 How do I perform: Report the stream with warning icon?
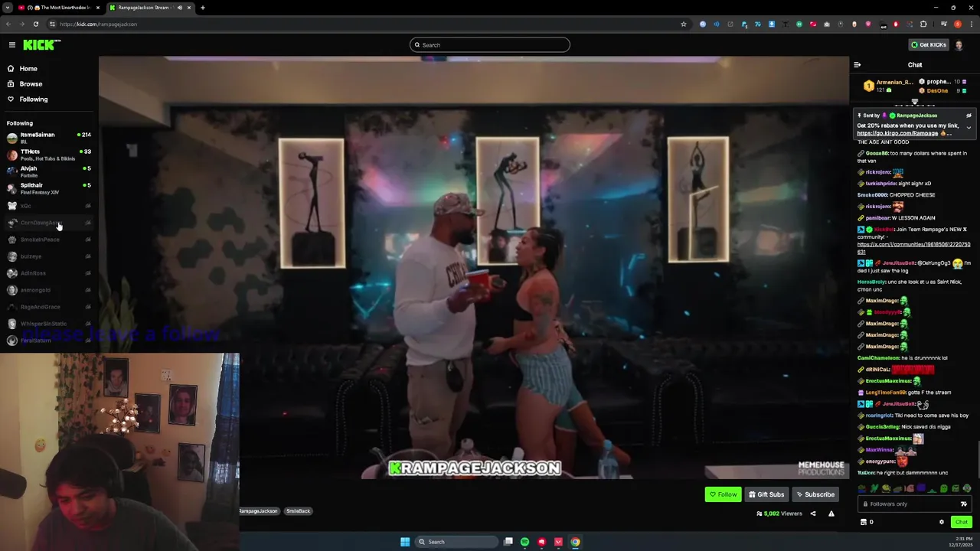[x=831, y=514]
